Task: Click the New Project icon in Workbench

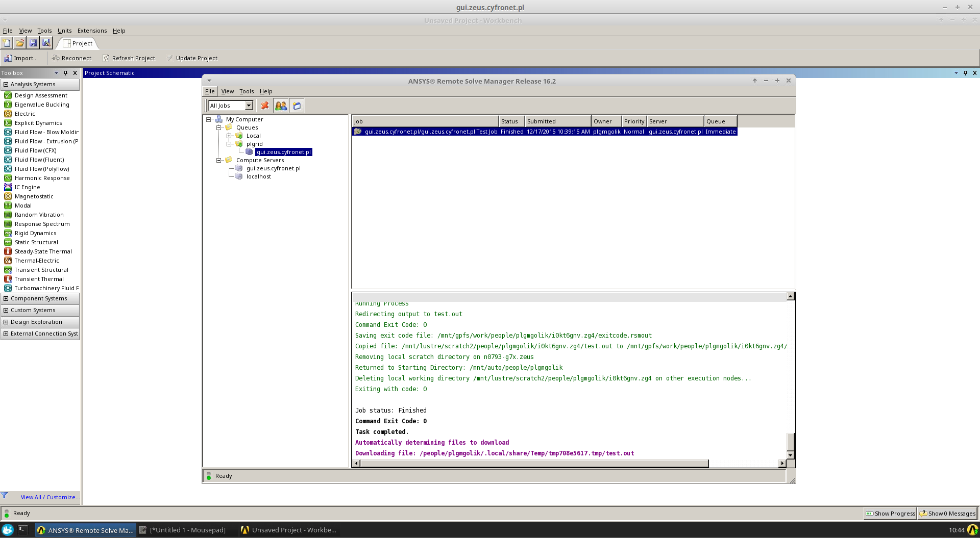Action: click(7, 43)
